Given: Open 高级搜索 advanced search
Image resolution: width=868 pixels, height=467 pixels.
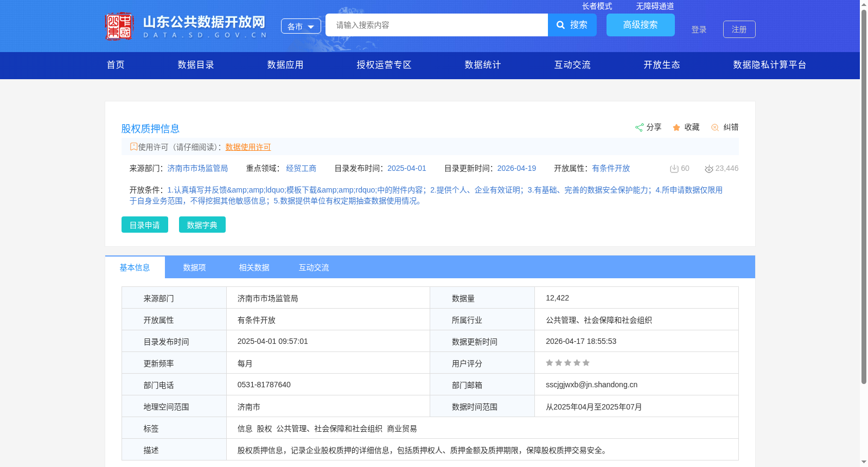Looking at the screenshot, I should [x=641, y=25].
